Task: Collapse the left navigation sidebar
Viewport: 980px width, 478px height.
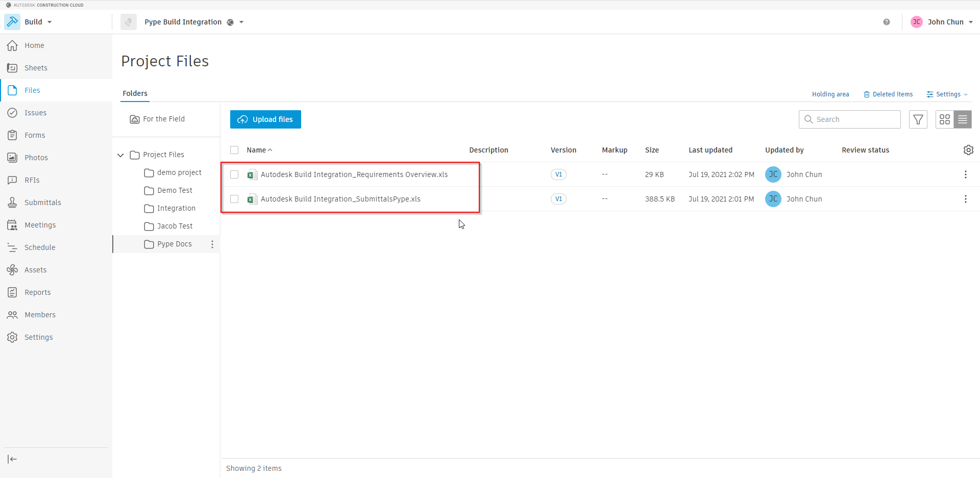Action: (x=12, y=459)
